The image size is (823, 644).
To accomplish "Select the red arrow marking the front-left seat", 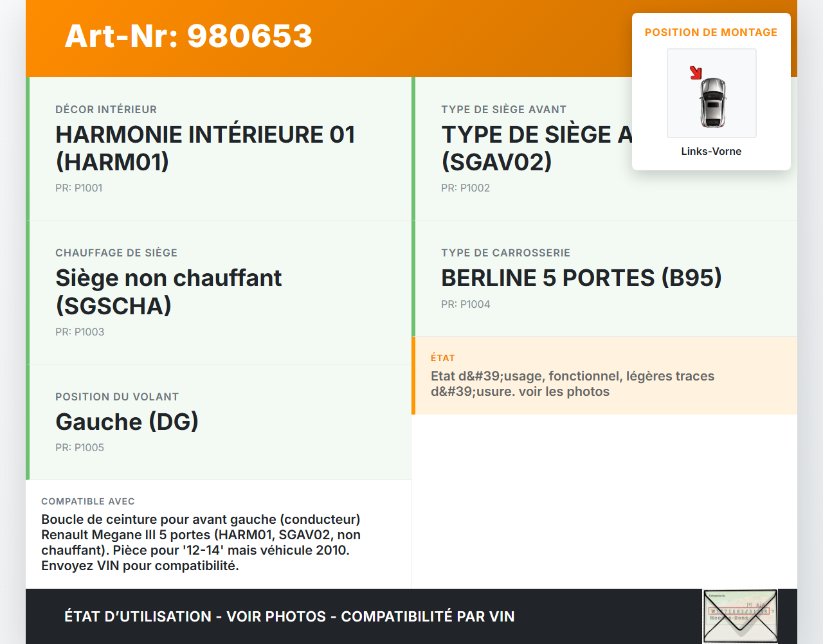I will [697, 73].
